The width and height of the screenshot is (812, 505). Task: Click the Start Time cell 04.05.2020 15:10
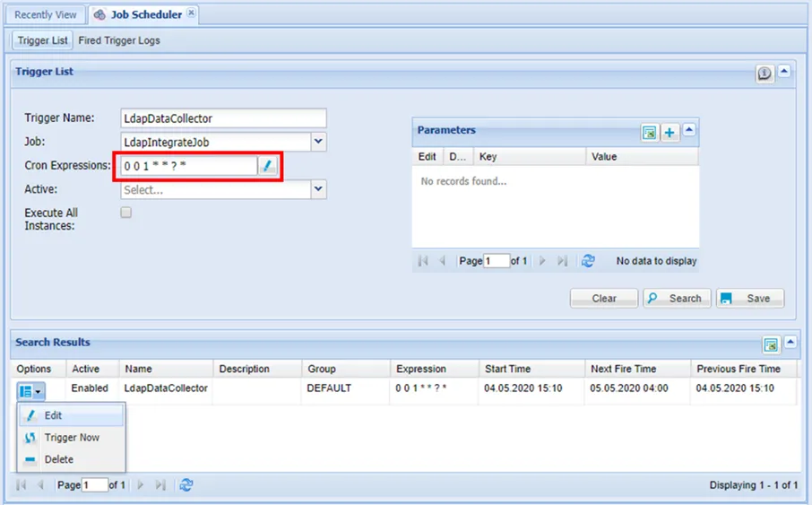click(x=523, y=388)
